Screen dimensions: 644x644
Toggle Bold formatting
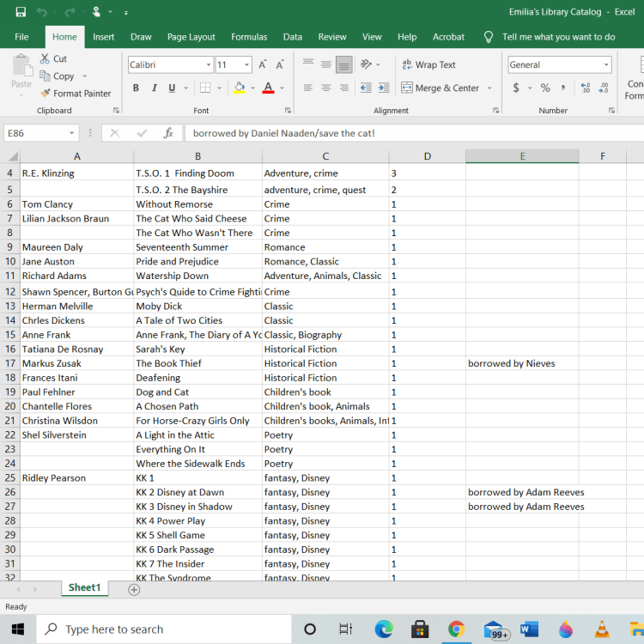[136, 88]
